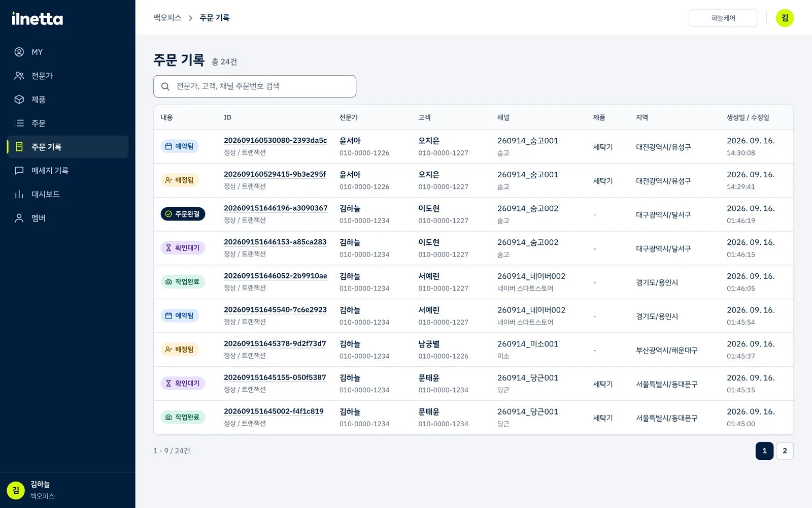The height and width of the screenshot is (508, 812).
Task: Focus the order search input field
Action: (255, 86)
